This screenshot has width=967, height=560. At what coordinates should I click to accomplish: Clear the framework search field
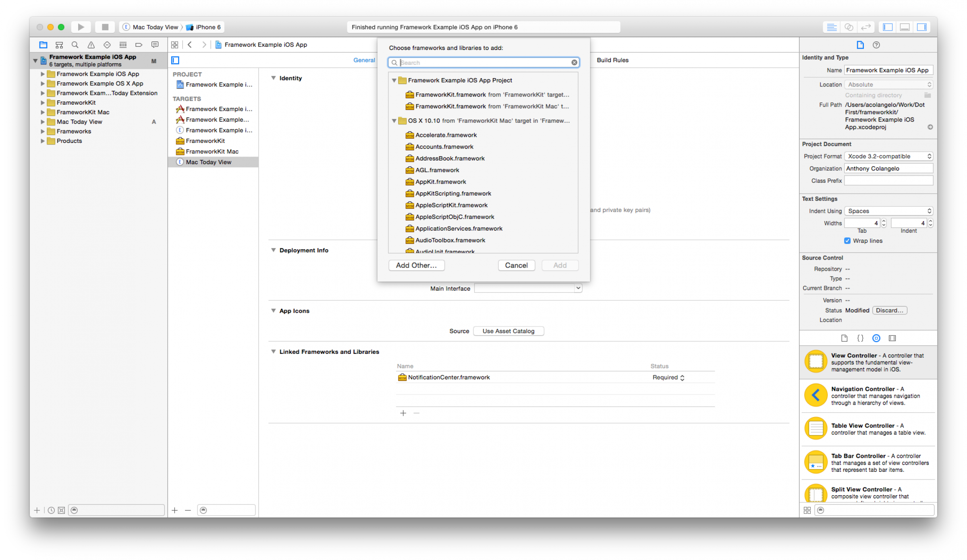click(x=574, y=62)
